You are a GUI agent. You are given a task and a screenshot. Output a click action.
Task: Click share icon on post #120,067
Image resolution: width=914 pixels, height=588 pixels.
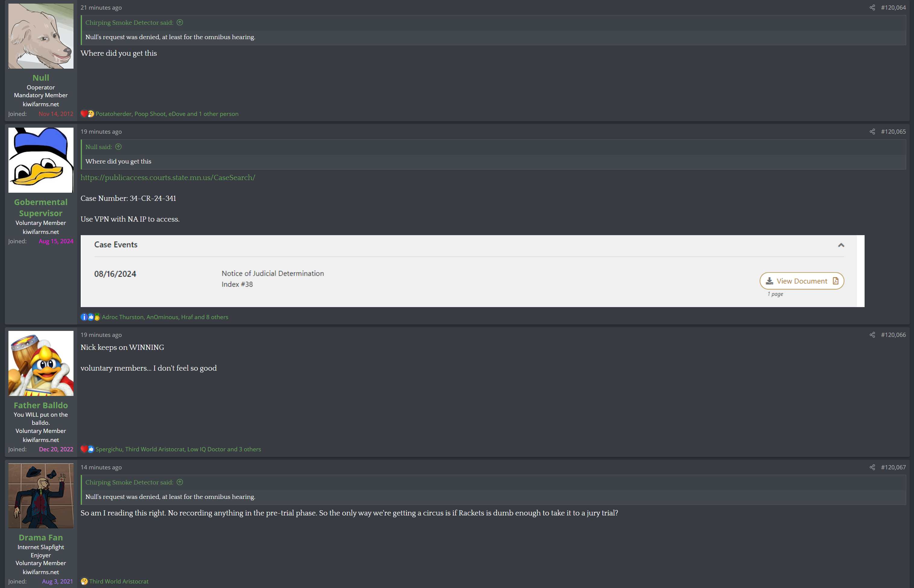click(872, 467)
